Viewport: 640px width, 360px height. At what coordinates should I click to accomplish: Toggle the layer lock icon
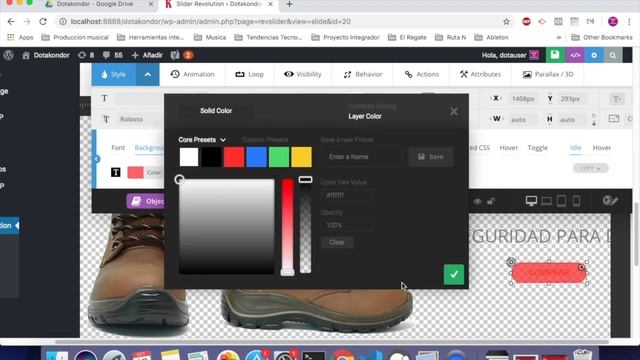pos(491,201)
